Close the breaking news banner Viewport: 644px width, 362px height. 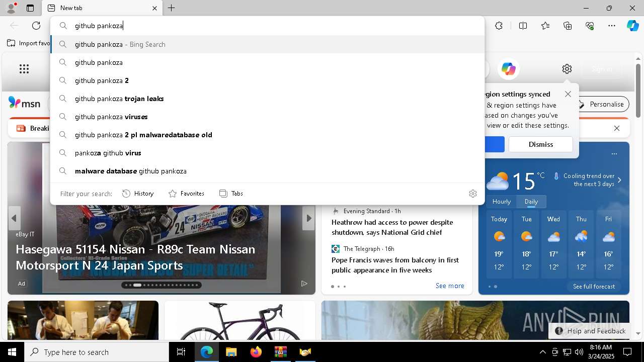coord(617,128)
